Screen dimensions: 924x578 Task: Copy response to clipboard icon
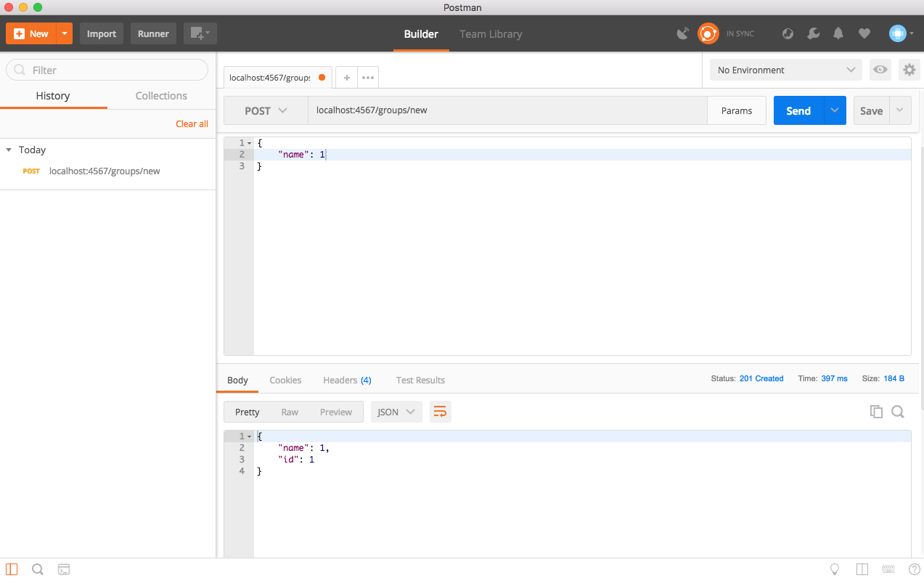(876, 412)
